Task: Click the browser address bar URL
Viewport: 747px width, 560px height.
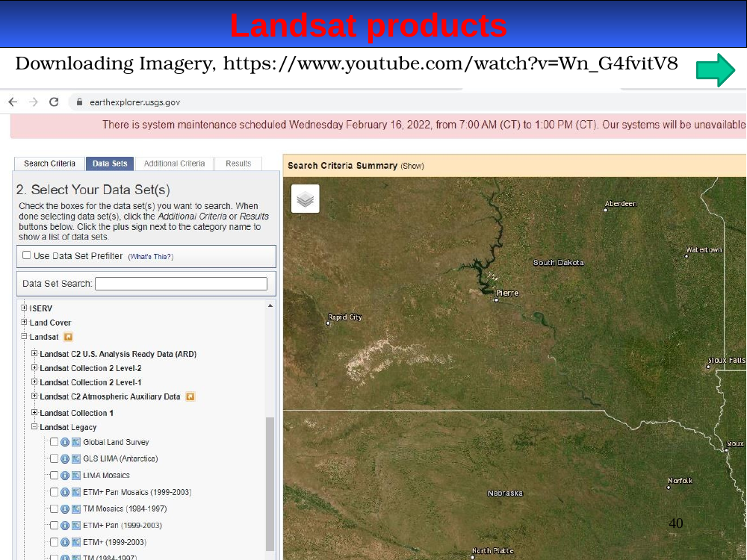Action: pyautogui.click(x=134, y=102)
